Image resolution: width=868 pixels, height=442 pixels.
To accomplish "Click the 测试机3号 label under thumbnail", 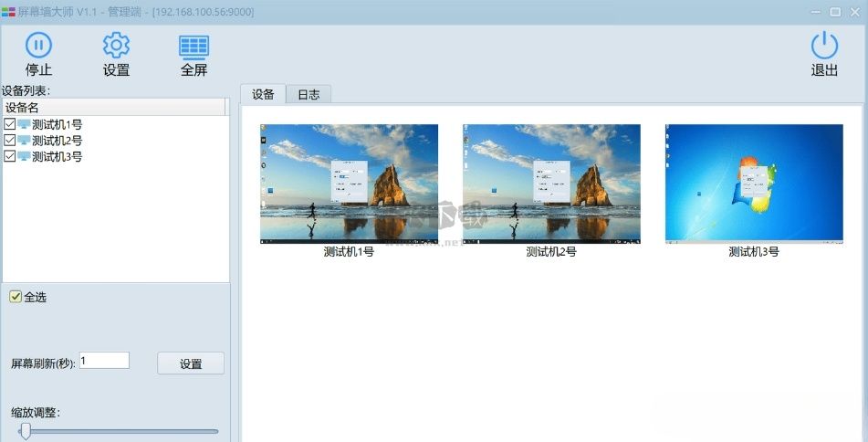I will pos(754,252).
